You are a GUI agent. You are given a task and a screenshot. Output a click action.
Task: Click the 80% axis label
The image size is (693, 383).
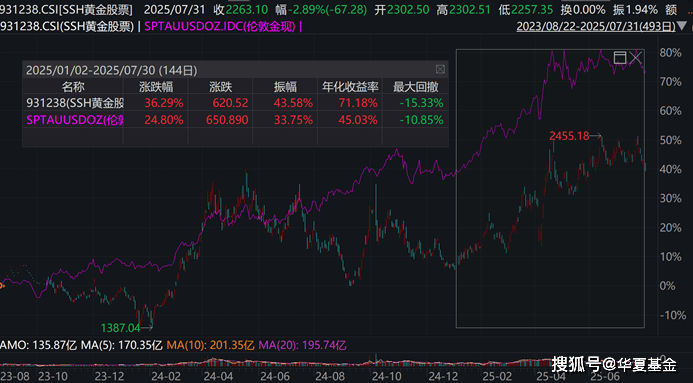point(670,53)
